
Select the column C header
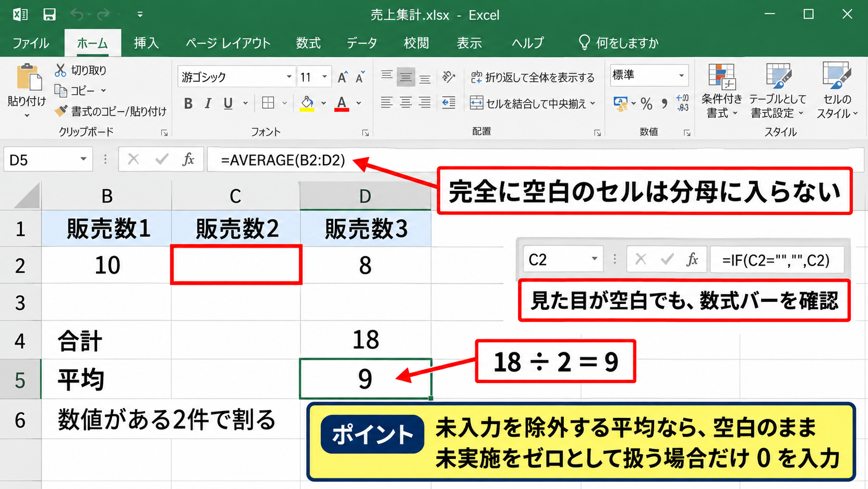click(236, 196)
